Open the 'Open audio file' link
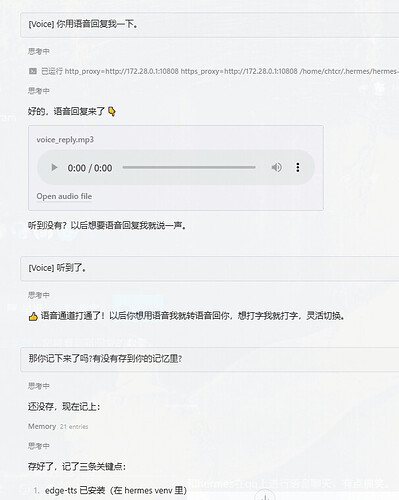 64,196
